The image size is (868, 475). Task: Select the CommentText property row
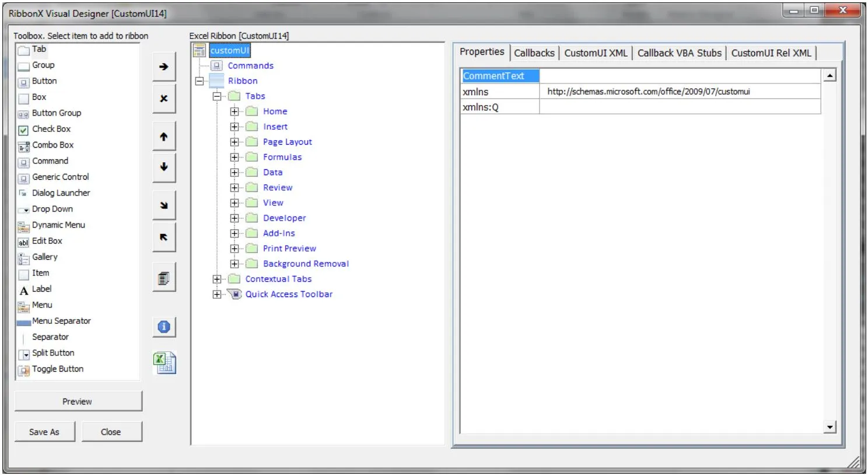[x=640, y=76]
